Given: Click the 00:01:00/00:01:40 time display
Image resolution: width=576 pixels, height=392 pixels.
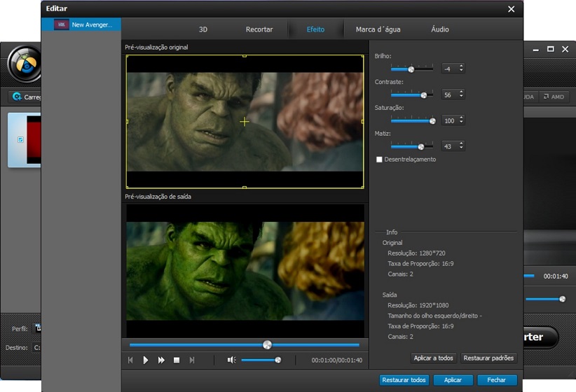Looking at the screenshot, I should pos(336,360).
